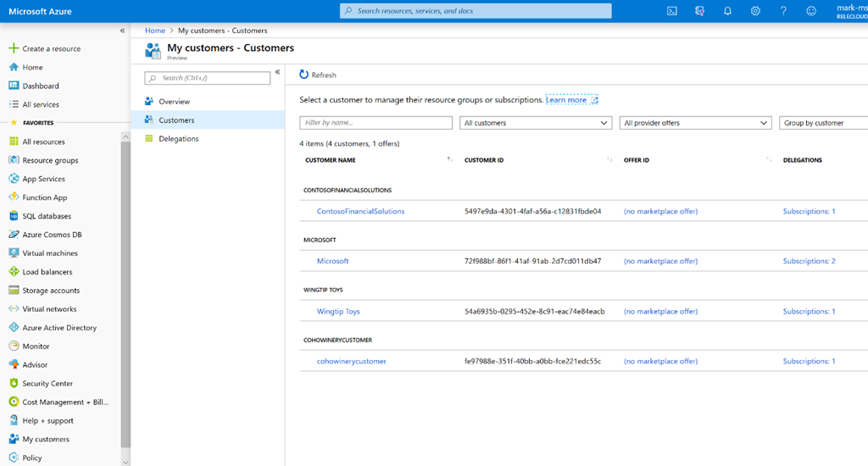Screen dimensions: 868x466
Task: Open the directory and subscription filter icon
Action: click(x=699, y=11)
